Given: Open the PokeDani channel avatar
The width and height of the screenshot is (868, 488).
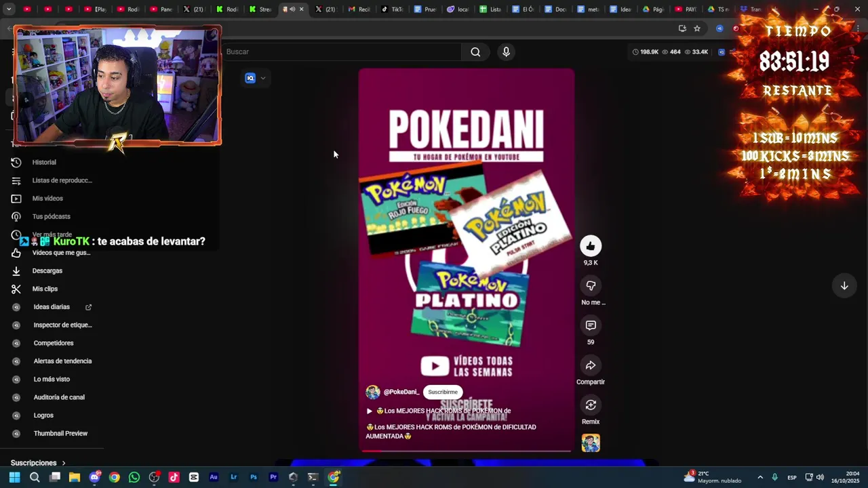Looking at the screenshot, I should [x=373, y=392].
